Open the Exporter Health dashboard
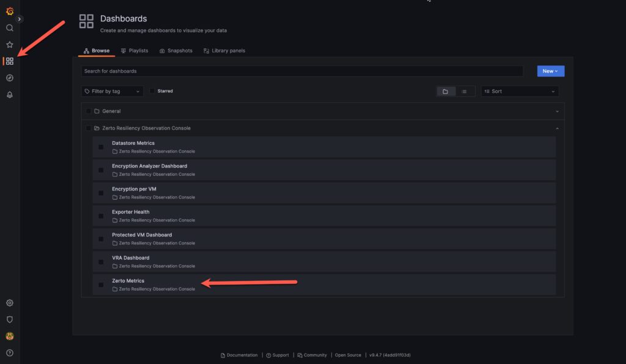The image size is (626, 364). 131,212
